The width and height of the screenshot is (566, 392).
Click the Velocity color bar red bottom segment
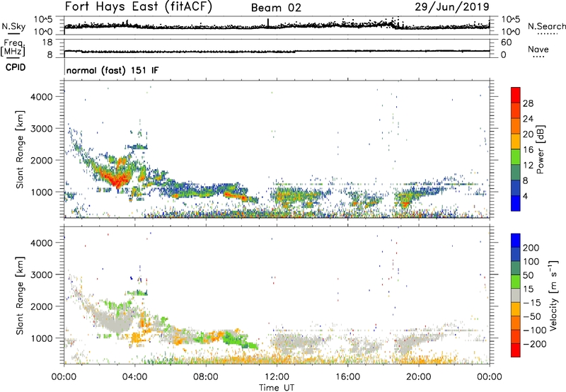tap(516, 350)
